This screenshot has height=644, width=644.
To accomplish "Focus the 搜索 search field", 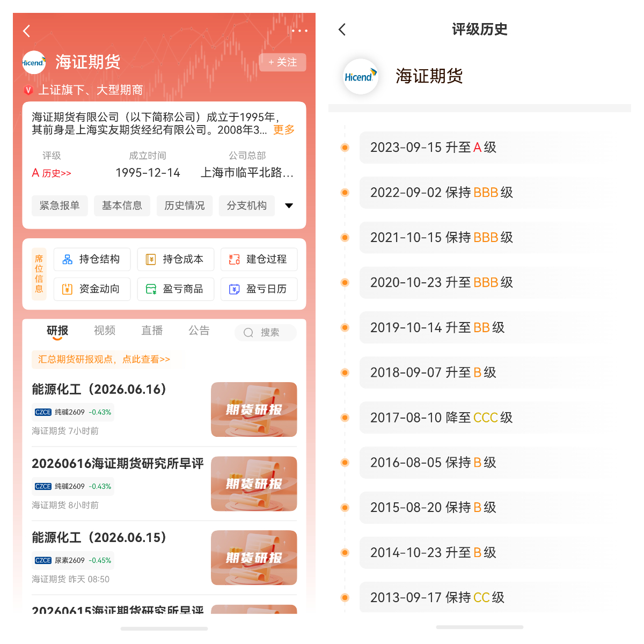I will pos(266,333).
